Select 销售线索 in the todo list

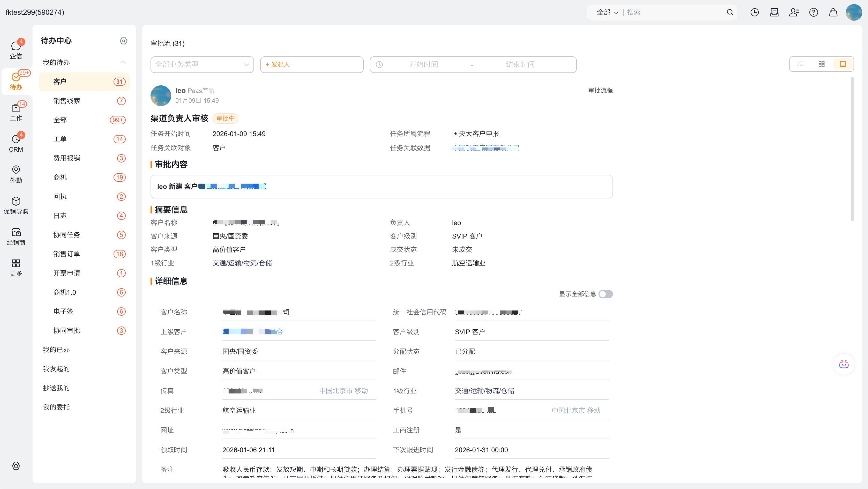(67, 101)
